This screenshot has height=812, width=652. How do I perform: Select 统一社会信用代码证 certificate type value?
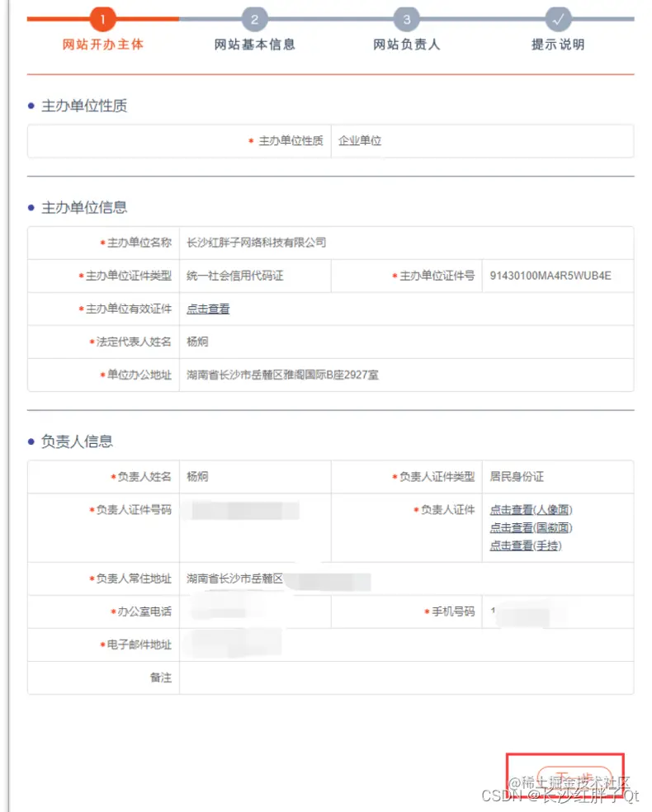[234, 276]
